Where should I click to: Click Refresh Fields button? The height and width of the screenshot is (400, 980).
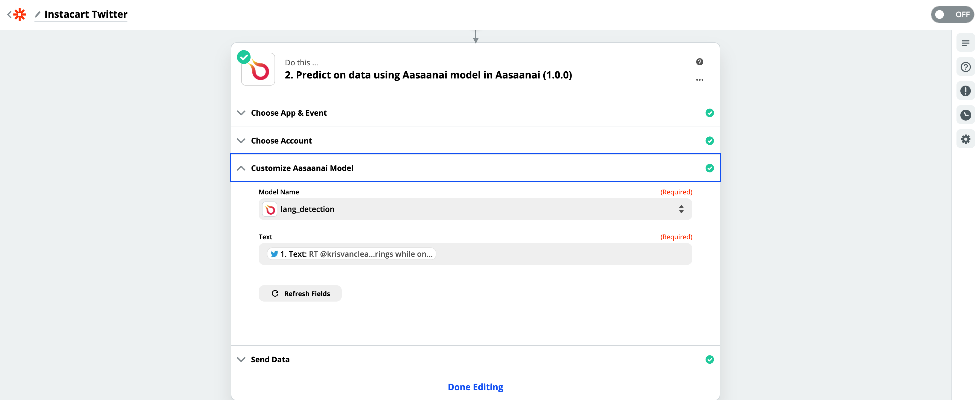[x=300, y=294]
